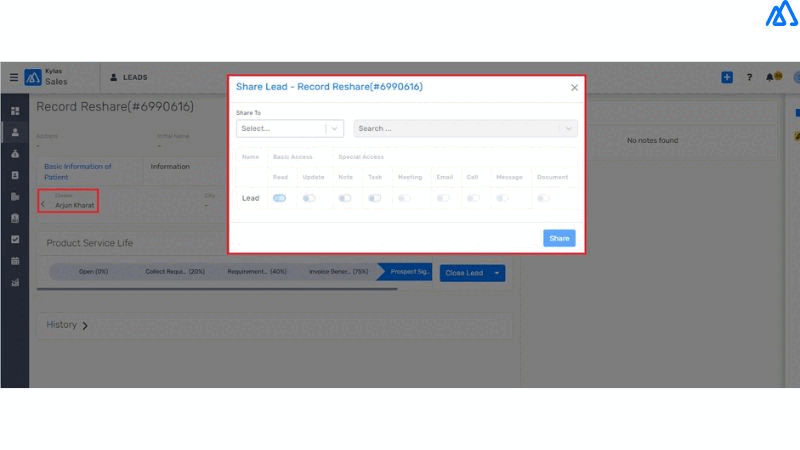Open the dashboard icon in sidebar
The image size is (800, 450).
point(15,111)
